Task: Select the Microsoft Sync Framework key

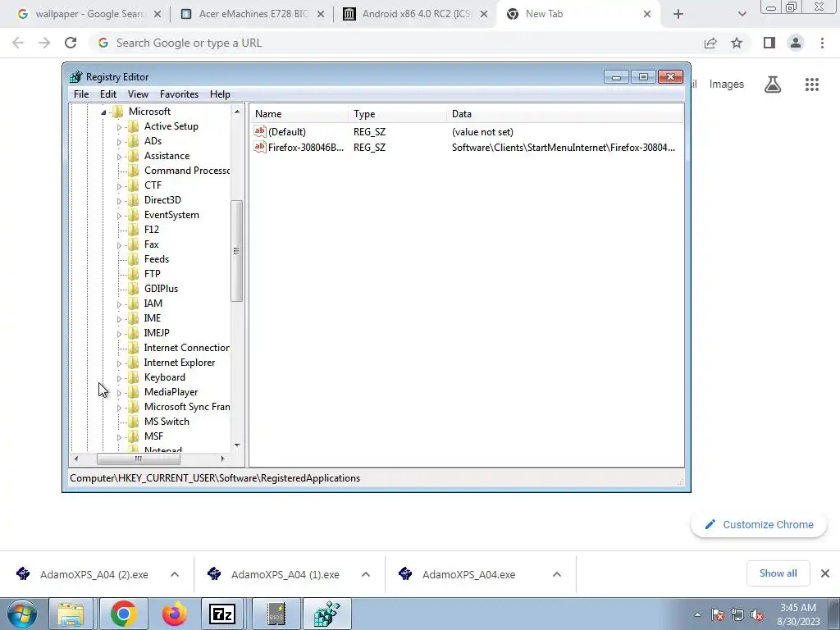Action: (x=186, y=407)
